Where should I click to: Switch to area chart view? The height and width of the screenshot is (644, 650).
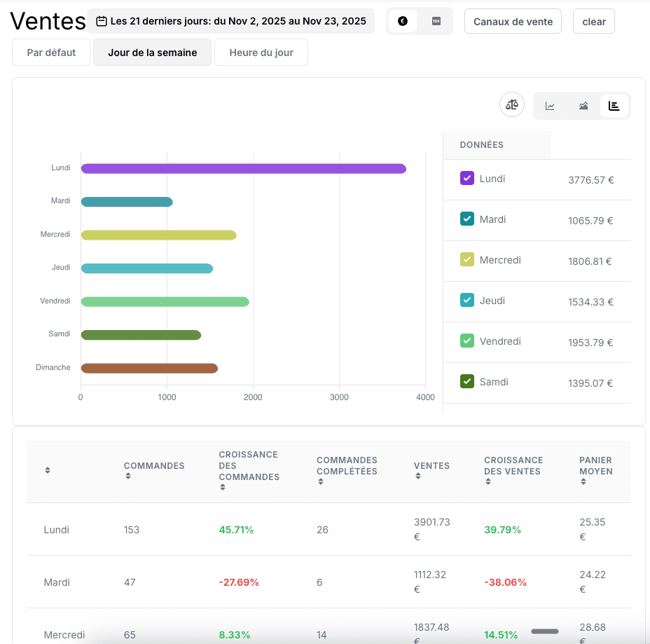coord(583,106)
